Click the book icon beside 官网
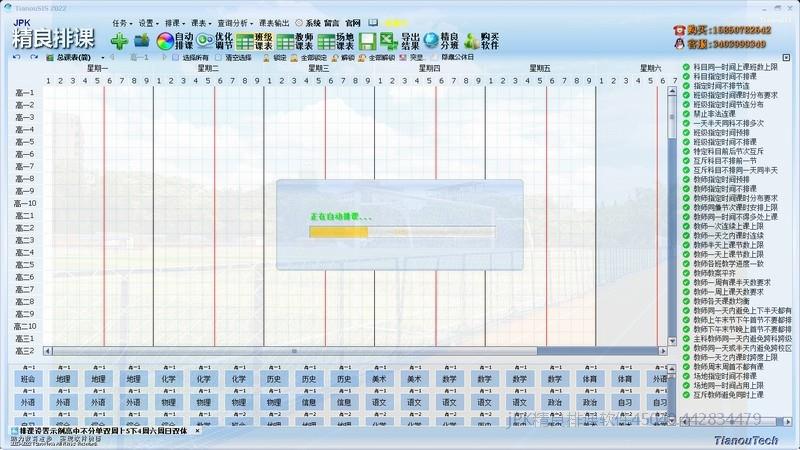This screenshot has height=450, width=800. (373, 23)
